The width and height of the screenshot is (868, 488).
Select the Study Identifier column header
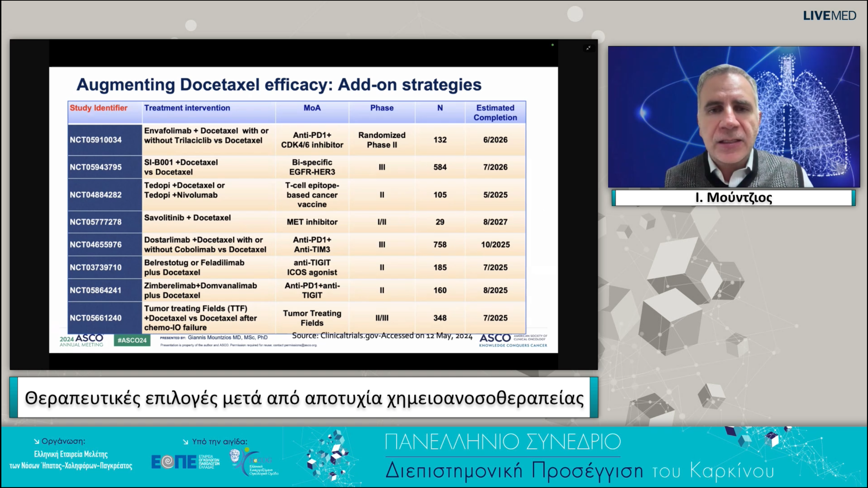pos(99,108)
